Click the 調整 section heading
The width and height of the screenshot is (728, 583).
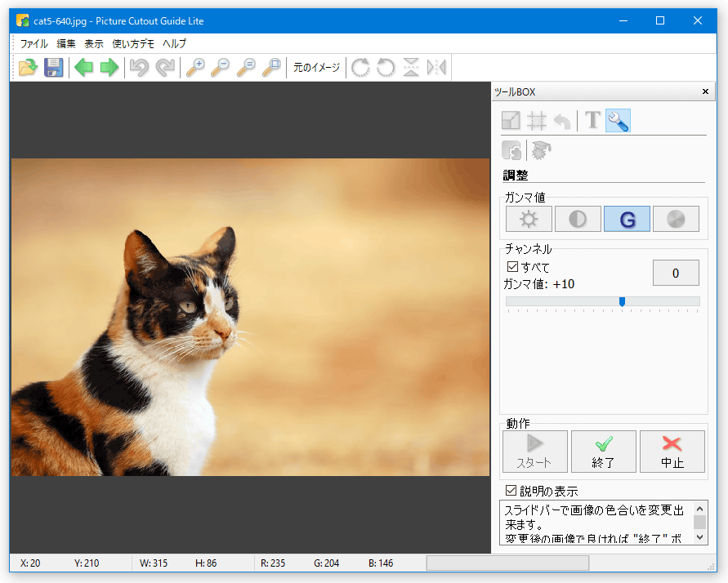coord(516,176)
